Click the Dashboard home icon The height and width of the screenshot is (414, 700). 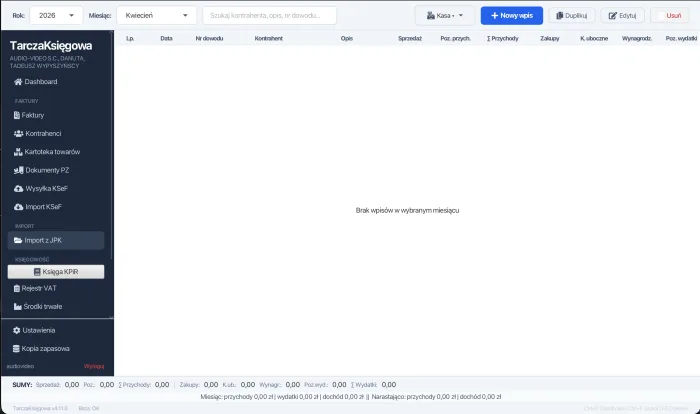(17, 81)
